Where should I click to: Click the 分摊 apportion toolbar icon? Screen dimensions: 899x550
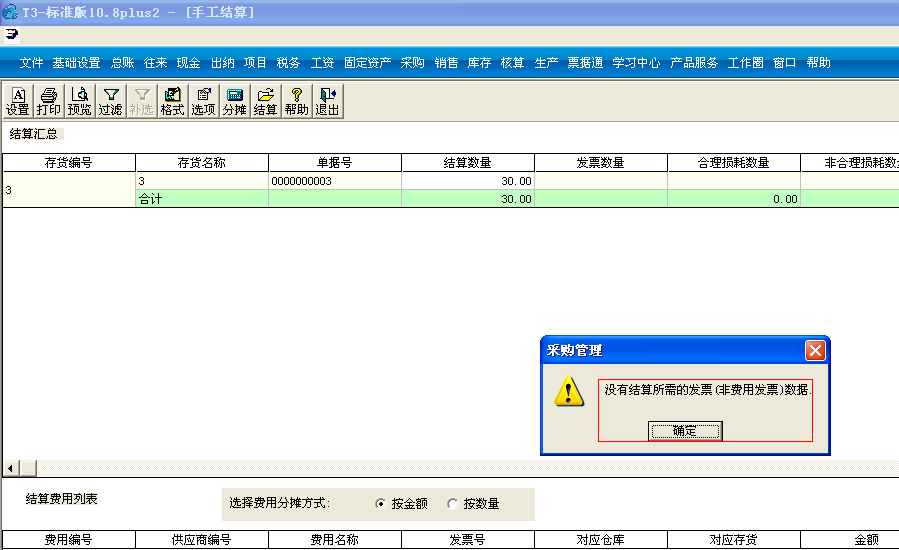click(234, 102)
